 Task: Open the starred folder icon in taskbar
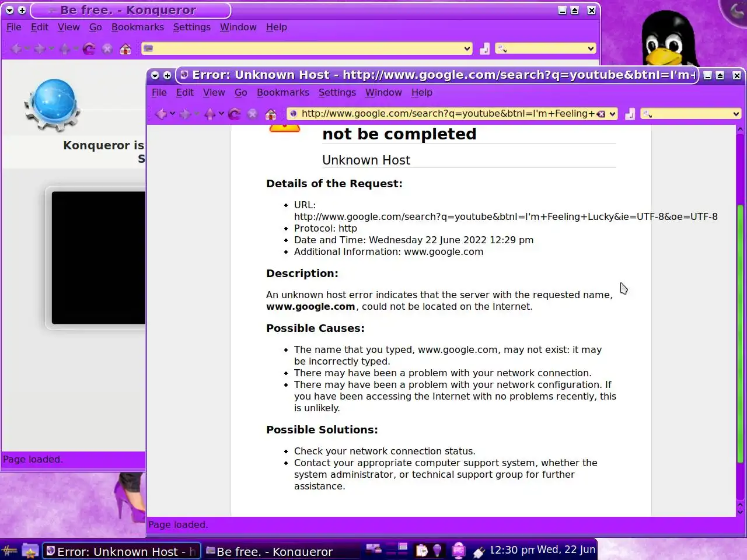pyautogui.click(x=30, y=550)
